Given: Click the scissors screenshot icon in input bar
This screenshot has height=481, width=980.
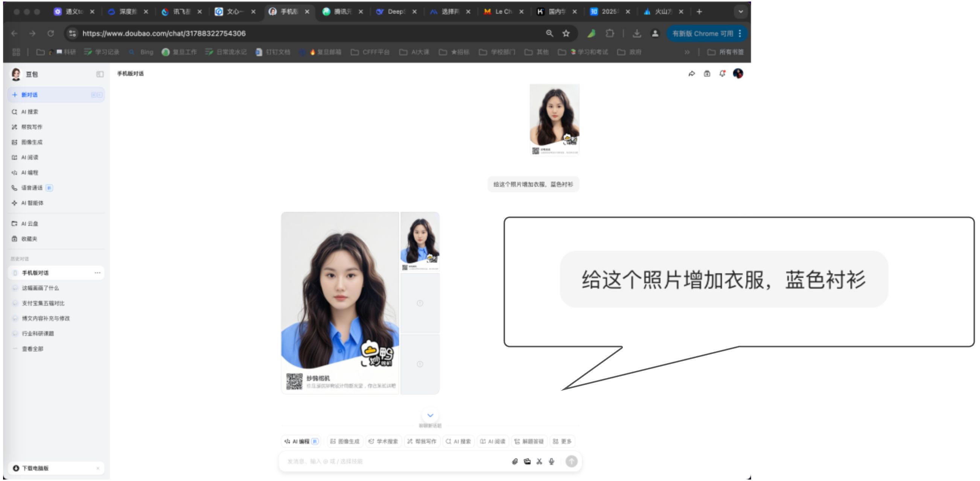Looking at the screenshot, I should [539, 461].
